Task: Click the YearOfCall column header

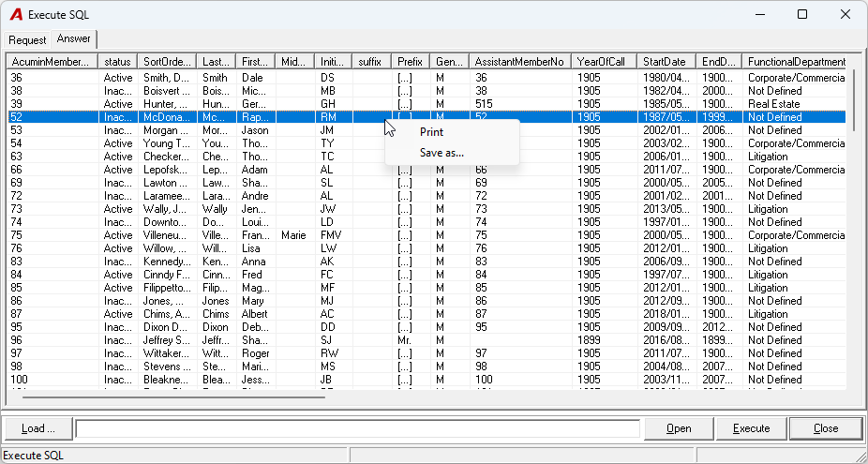Action: [604, 62]
